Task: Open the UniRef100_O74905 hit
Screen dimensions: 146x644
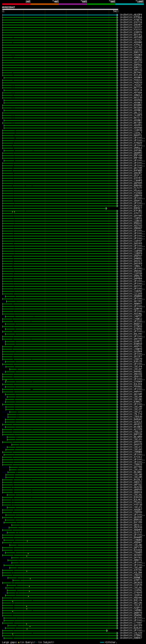Action: pos(131,593)
